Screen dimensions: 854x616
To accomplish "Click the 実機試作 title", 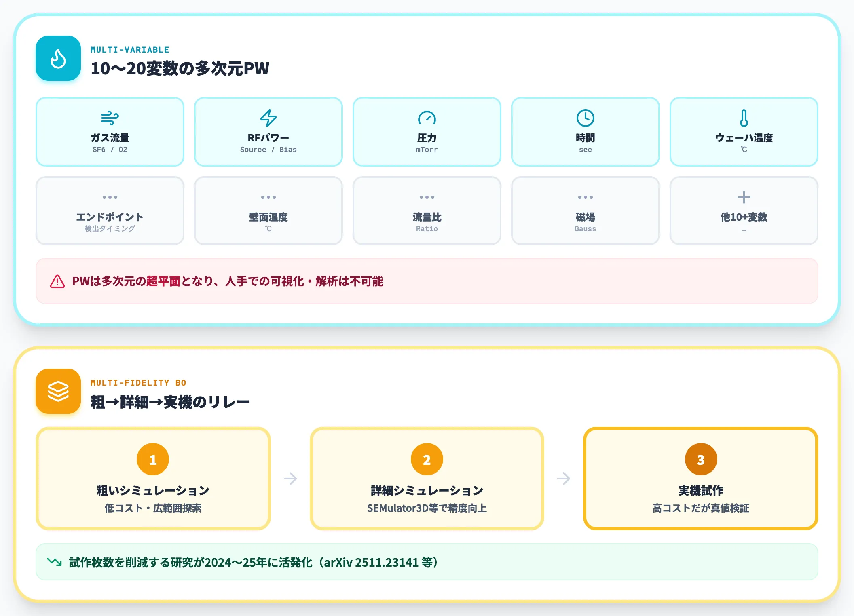I will pos(701,490).
